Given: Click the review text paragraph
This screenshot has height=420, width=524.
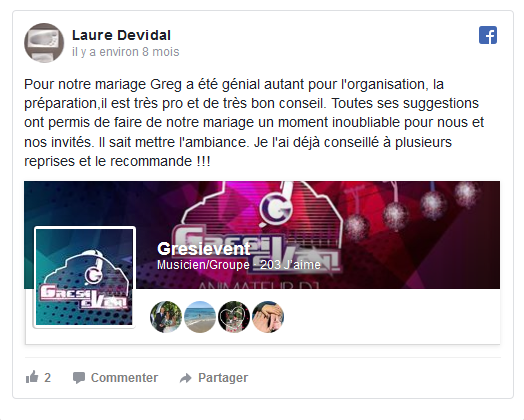Looking at the screenshot, I should [254, 123].
